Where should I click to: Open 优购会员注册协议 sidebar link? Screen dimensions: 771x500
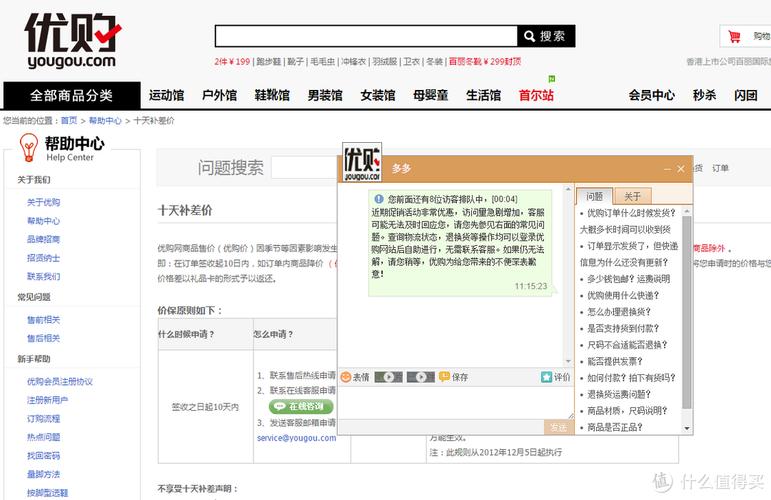[x=60, y=382]
